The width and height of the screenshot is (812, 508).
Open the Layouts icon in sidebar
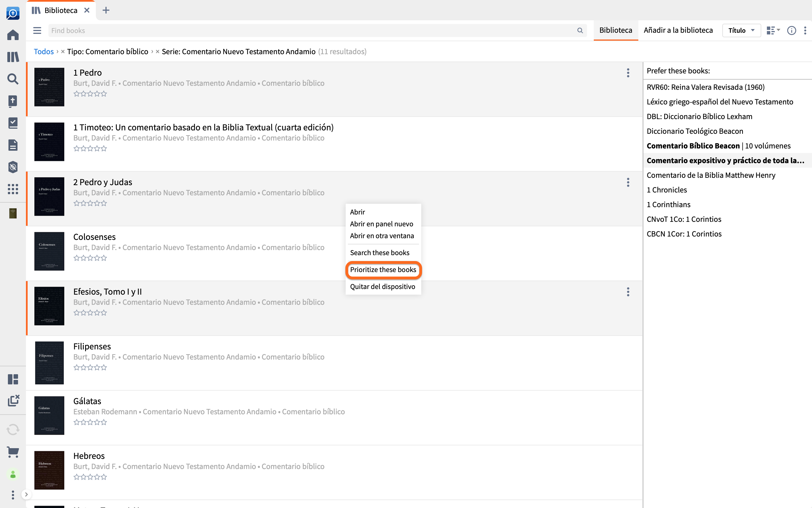(13, 379)
